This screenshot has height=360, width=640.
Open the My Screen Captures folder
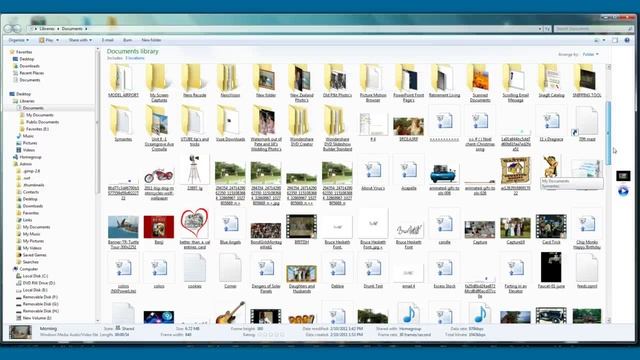click(x=159, y=83)
